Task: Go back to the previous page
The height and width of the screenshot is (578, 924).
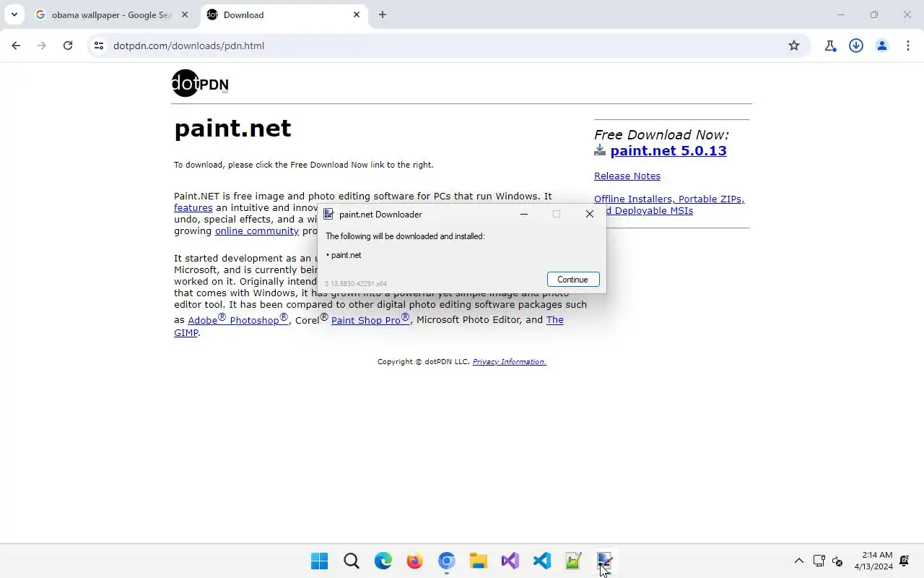Action: pos(16,46)
